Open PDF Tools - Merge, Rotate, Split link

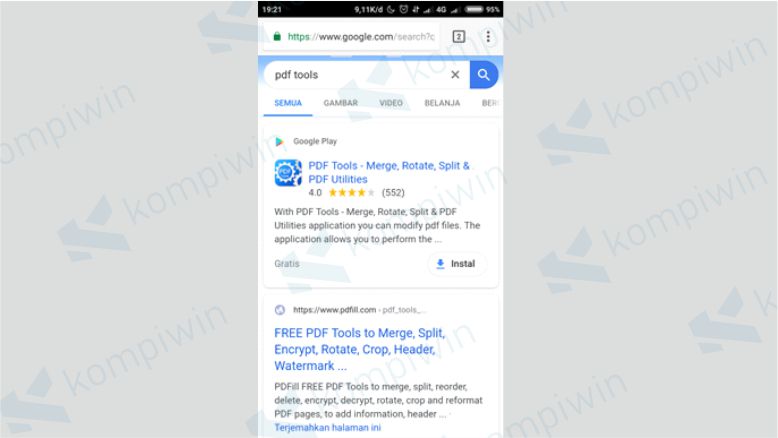[389, 173]
